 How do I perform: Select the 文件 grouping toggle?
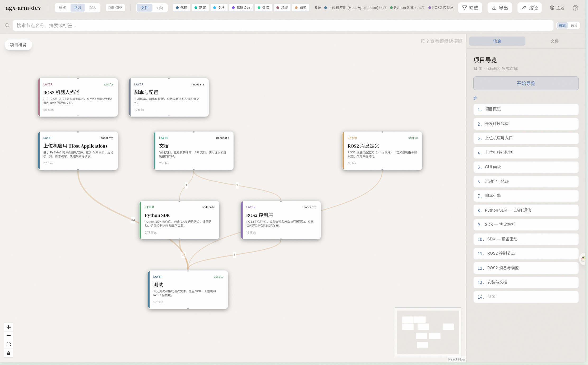point(145,8)
